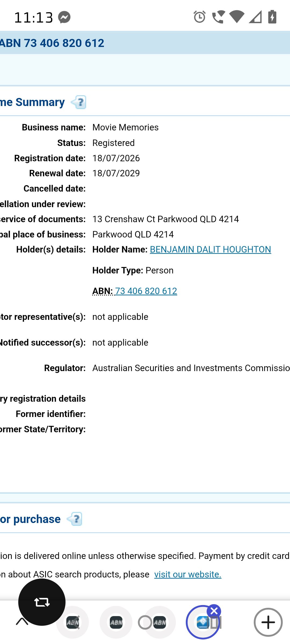Switch to the third ABN tab thumbnail
The image size is (290, 644).
coord(160,622)
